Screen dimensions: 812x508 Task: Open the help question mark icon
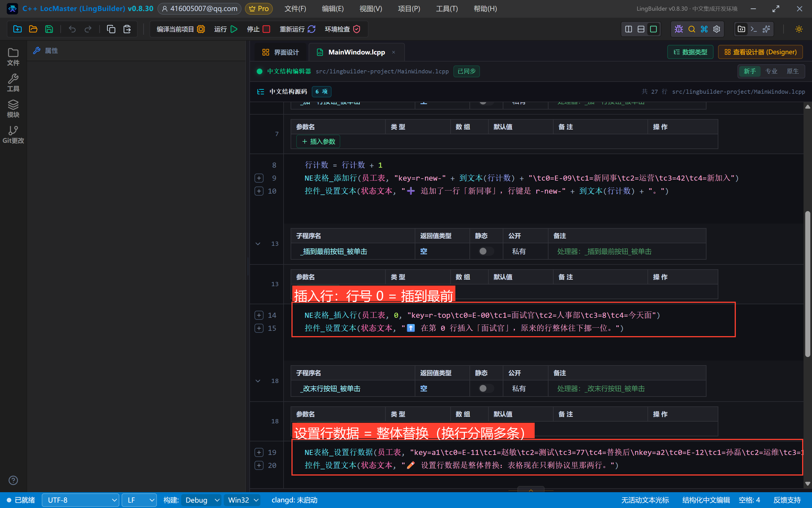click(13, 480)
